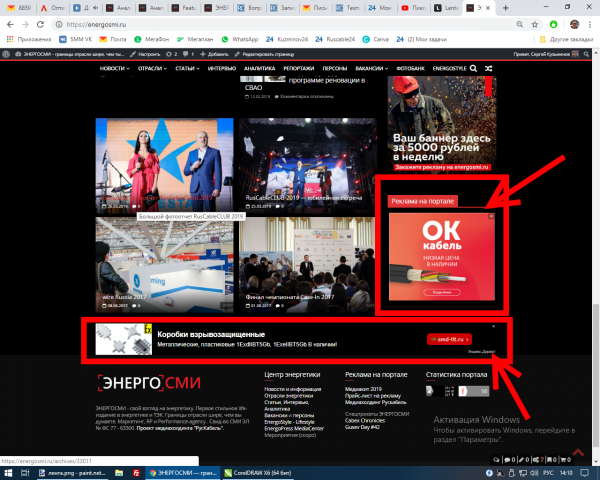
Task: Open RusCableCLUB 2019 star photo thumbnail
Action: pyautogui.click(x=165, y=166)
